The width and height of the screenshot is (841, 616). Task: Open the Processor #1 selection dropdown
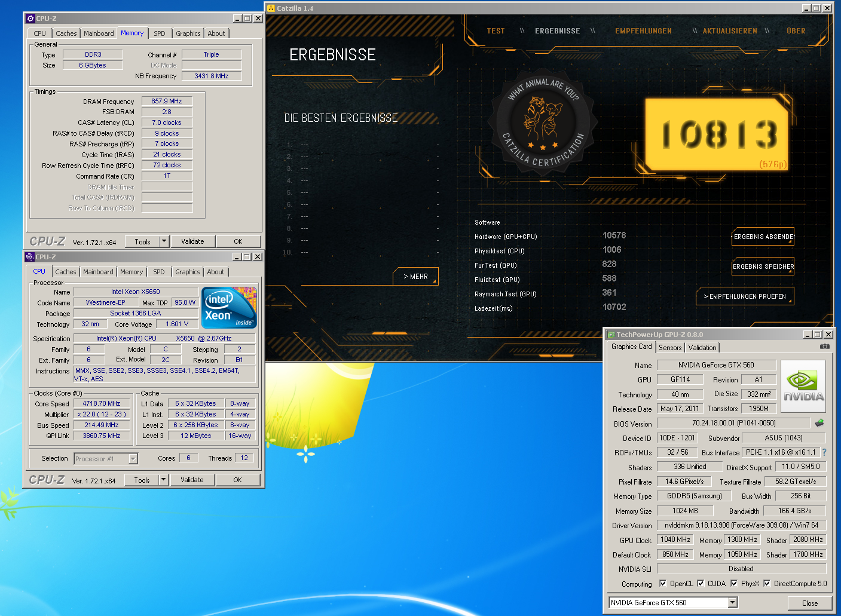[x=133, y=459]
